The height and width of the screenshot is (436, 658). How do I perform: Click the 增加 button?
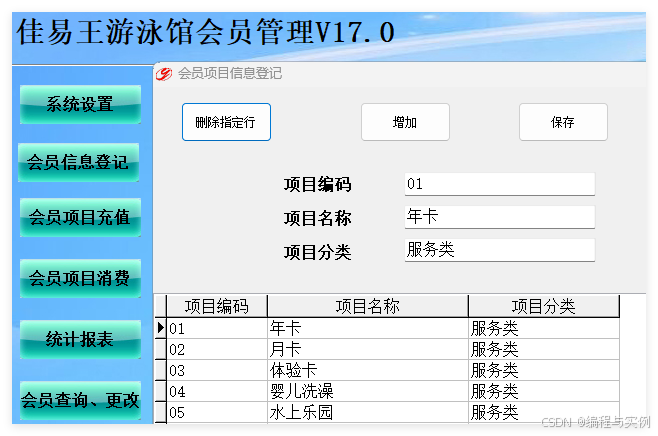tap(405, 122)
